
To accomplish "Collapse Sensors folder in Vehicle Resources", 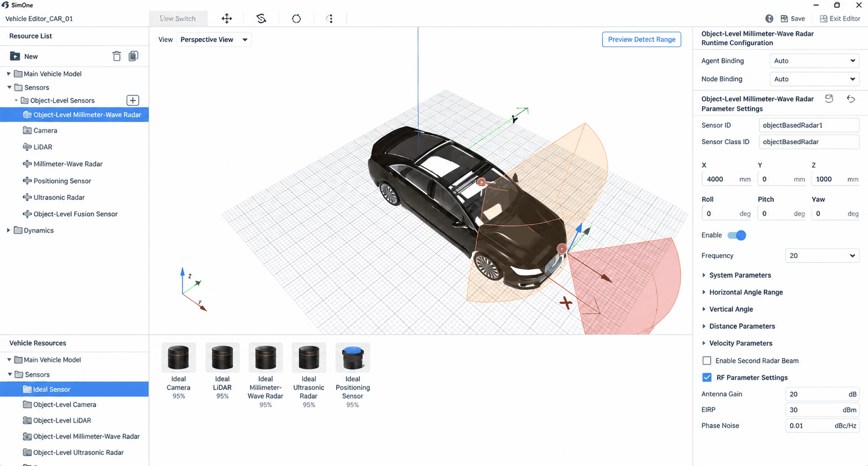I will click(9, 374).
